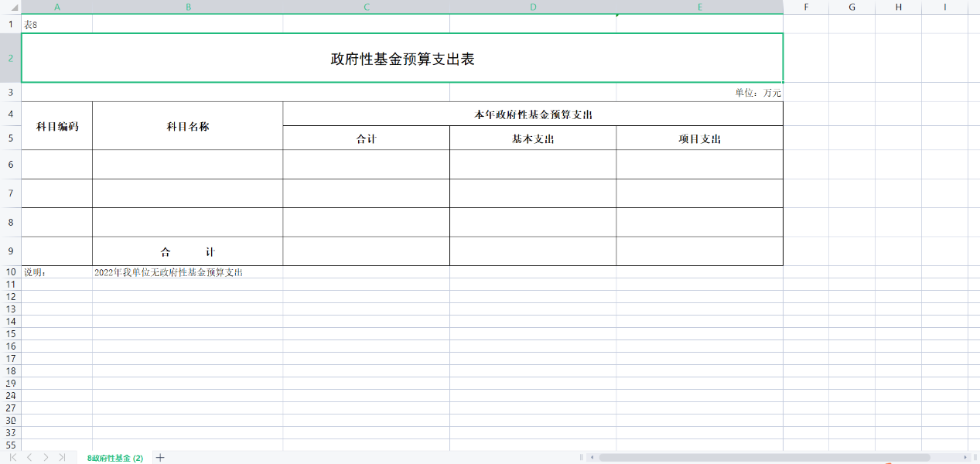Jump to the first sheet navigation icon

pos(12,457)
